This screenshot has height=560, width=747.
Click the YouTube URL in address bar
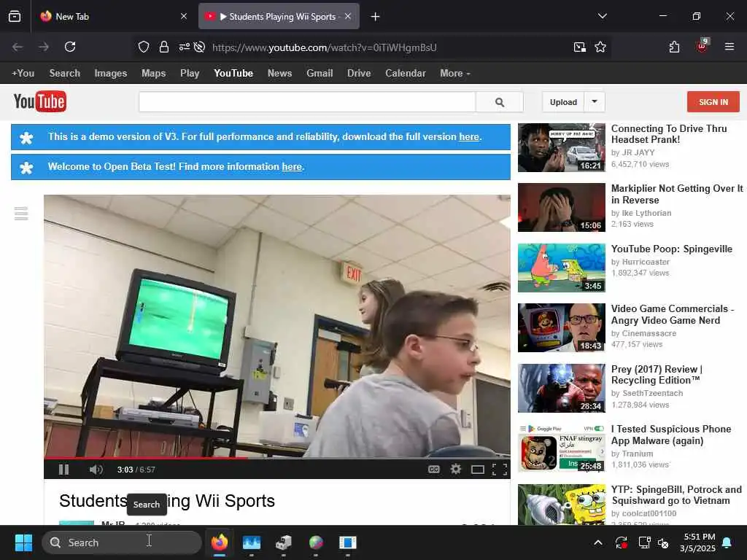(325, 47)
